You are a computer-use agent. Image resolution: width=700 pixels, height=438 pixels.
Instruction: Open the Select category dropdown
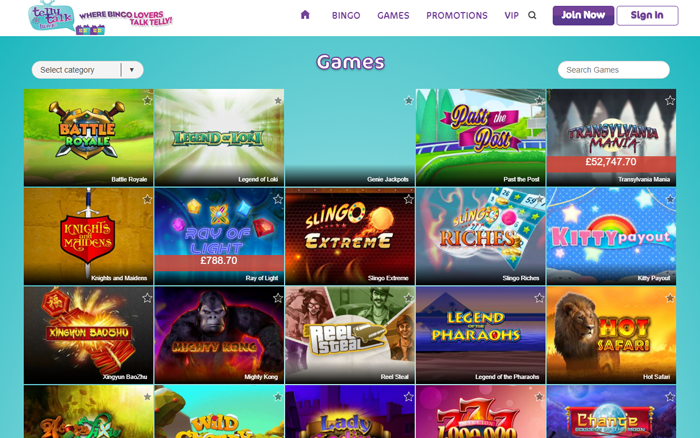pyautogui.click(x=88, y=70)
